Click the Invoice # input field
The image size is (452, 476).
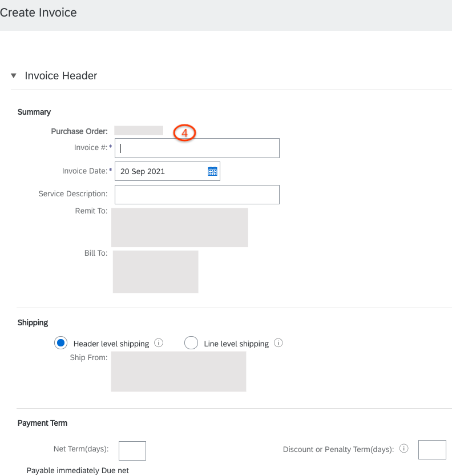(197, 148)
